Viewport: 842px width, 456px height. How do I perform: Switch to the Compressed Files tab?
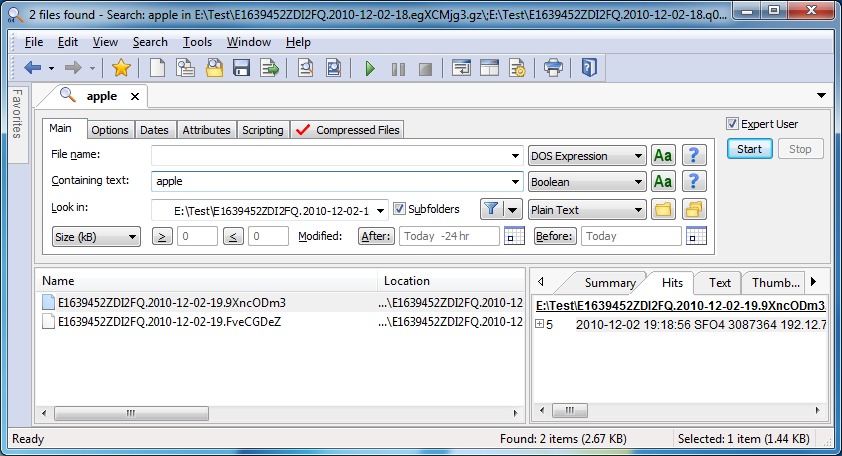(347, 130)
